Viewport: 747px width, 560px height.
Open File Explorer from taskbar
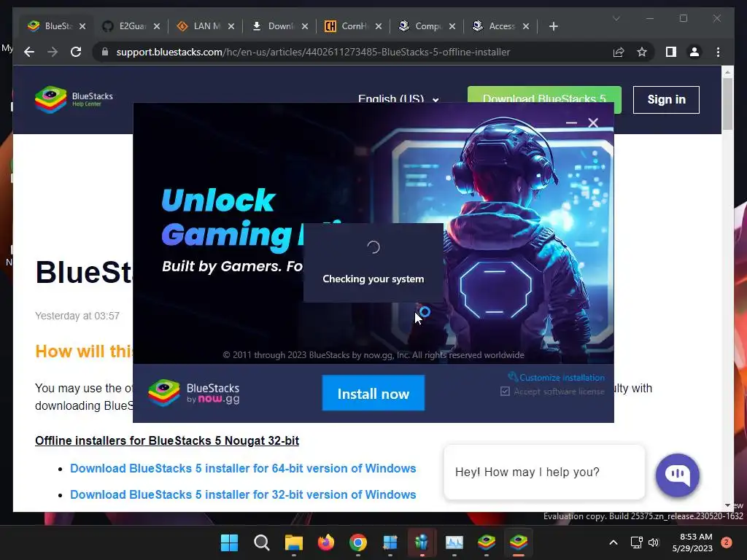coord(293,542)
